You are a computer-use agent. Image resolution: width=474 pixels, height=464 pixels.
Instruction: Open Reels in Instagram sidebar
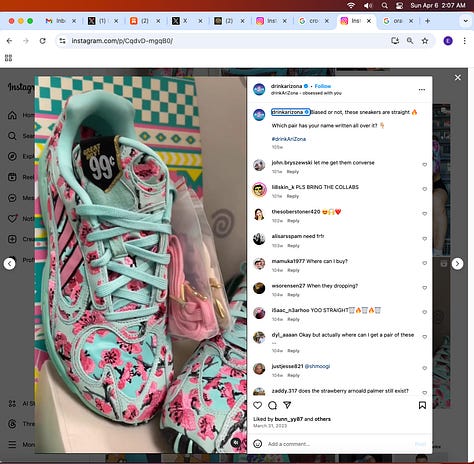pos(12,177)
